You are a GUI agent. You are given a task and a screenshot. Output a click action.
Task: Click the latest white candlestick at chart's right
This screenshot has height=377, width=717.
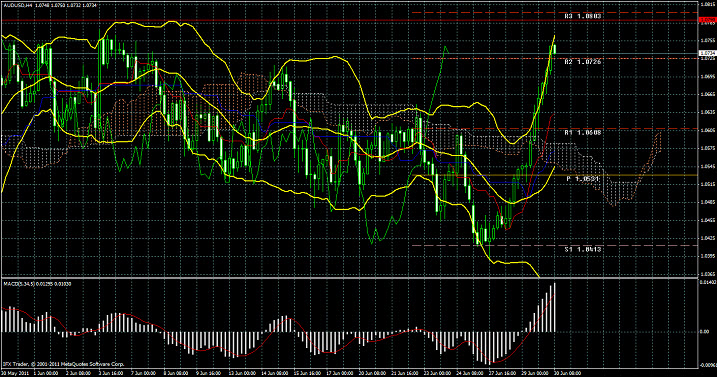555,49
